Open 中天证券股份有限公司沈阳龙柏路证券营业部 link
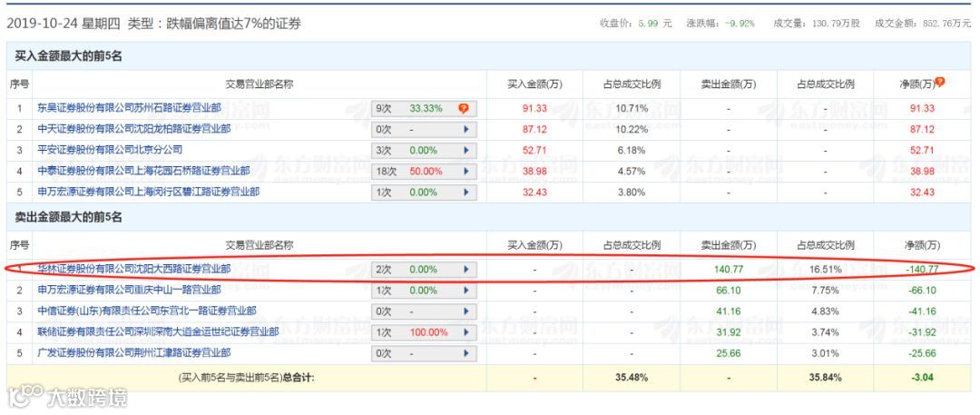 (x=133, y=129)
